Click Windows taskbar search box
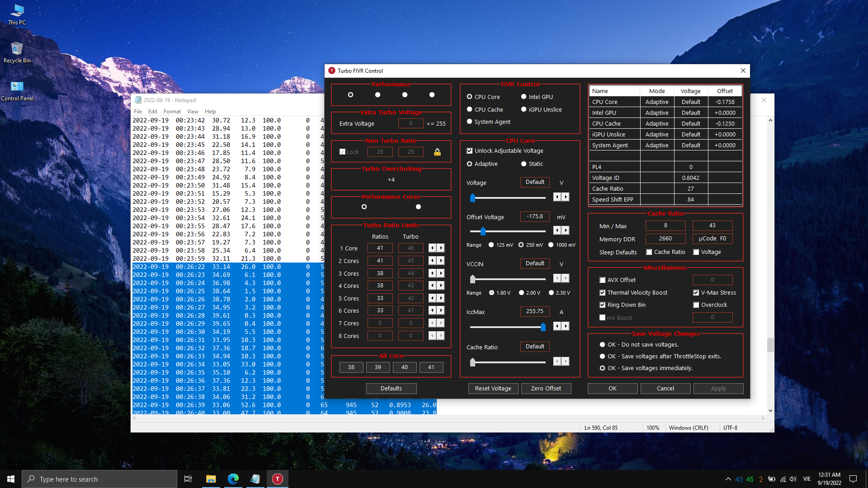Screen dimensions: 868x488 click(x=99, y=479)
